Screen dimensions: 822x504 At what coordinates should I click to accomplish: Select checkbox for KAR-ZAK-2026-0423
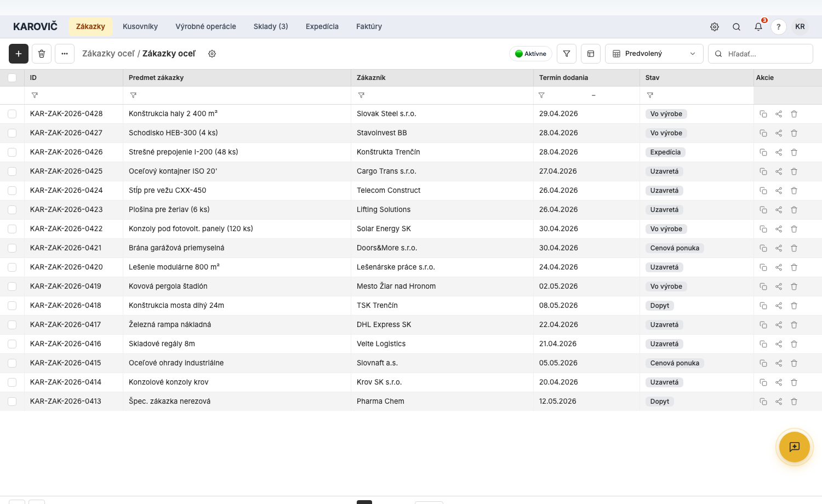(12, 210)
